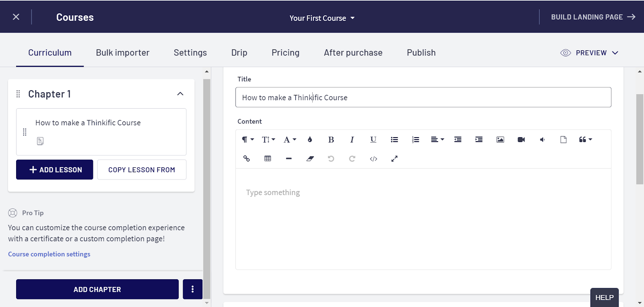
Task: Open the text color droplet picker
Action: click(310, 140)
